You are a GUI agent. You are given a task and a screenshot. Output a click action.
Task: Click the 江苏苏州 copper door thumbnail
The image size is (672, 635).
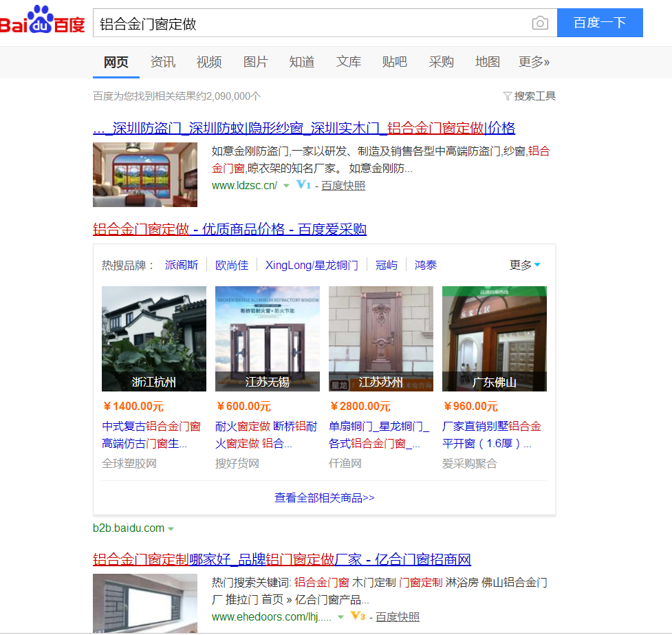[x=381, y=338]
